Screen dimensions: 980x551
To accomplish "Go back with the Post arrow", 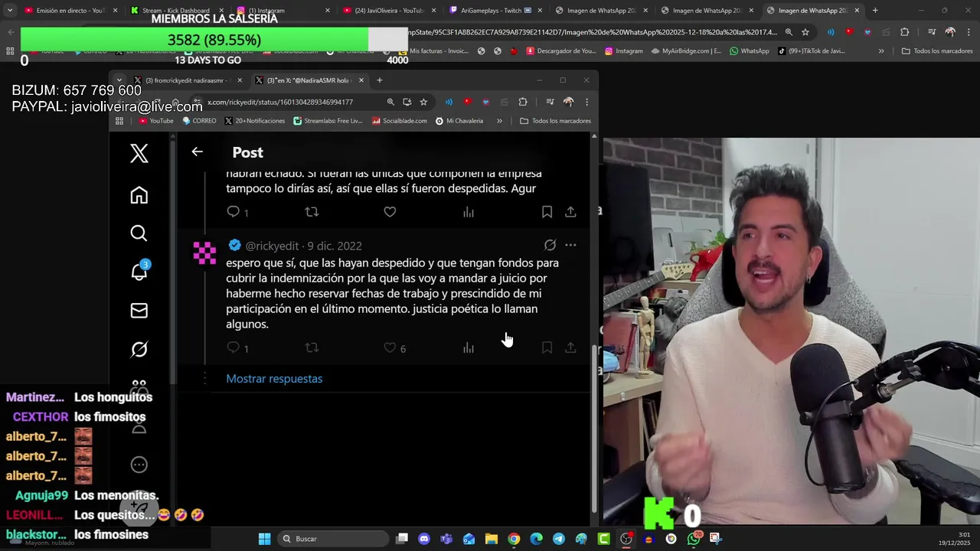I will click(x=197, y=152).
